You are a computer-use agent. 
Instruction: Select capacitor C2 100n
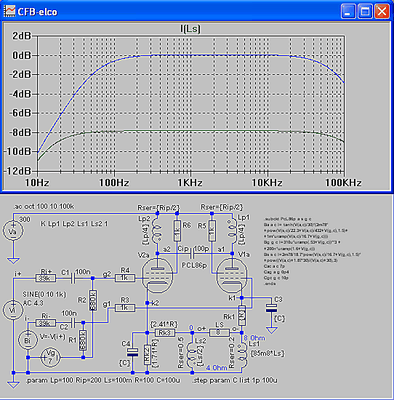[73, 323]
